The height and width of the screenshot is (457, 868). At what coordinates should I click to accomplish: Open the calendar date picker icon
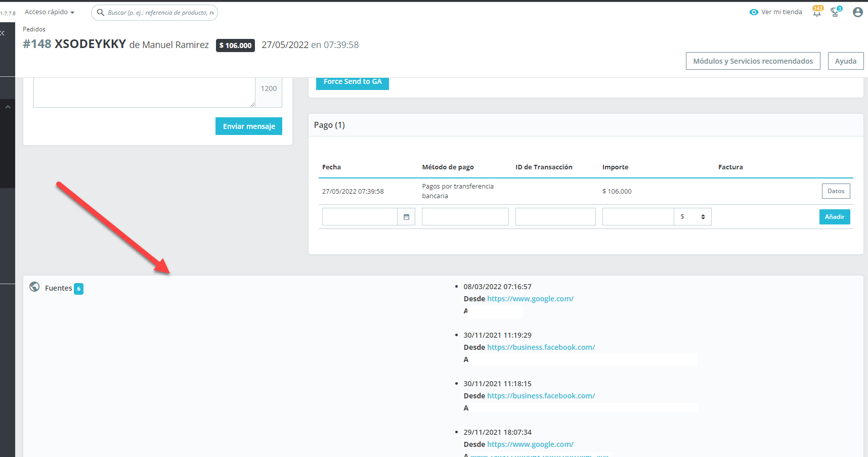[406, 217]
